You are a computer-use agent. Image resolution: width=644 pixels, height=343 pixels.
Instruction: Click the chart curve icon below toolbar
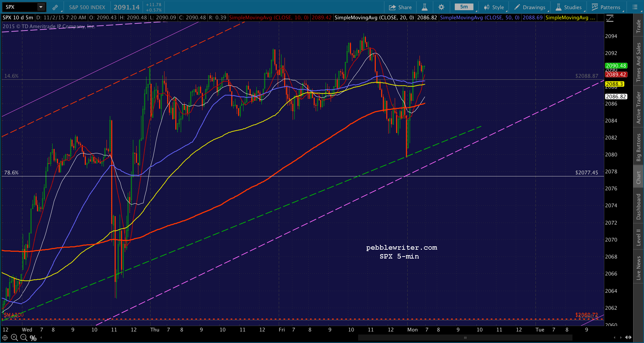tap(610, 19)
